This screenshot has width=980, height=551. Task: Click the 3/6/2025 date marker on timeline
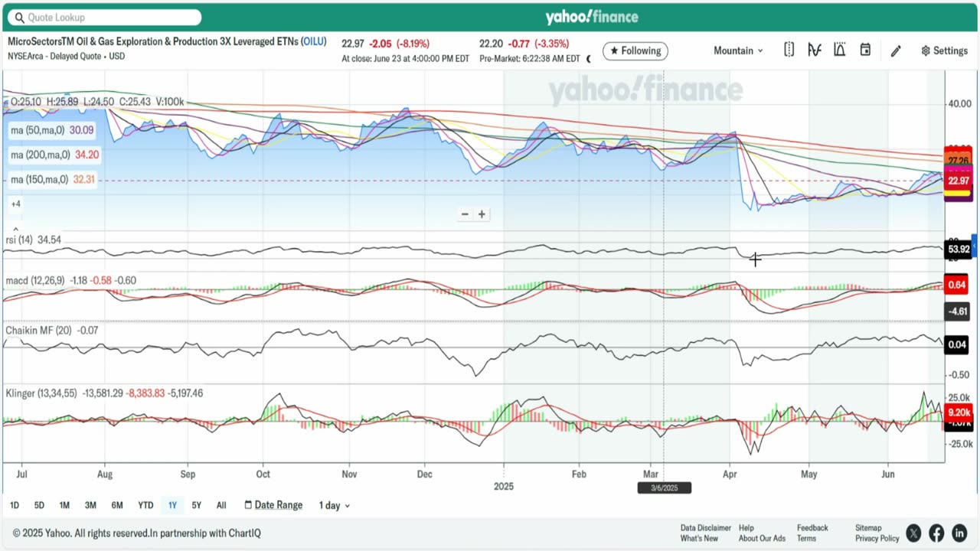click(664, 488)
